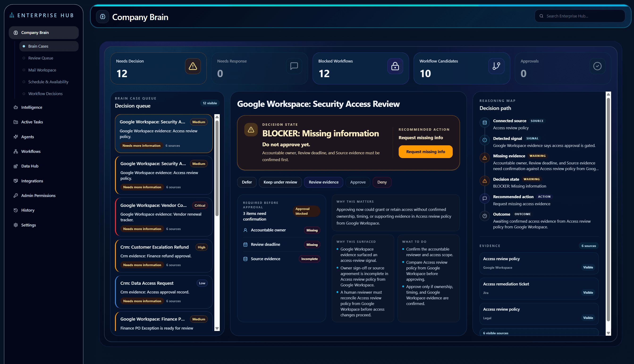634x364 pixels.
Task: Click the Blocked Workflows lock icon
Action: [x=395, y=66]
